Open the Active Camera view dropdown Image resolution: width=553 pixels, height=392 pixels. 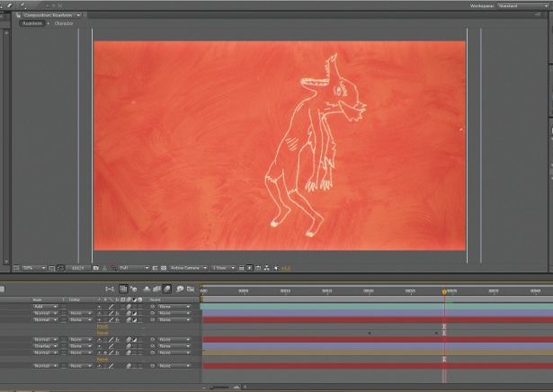point(188,268)
